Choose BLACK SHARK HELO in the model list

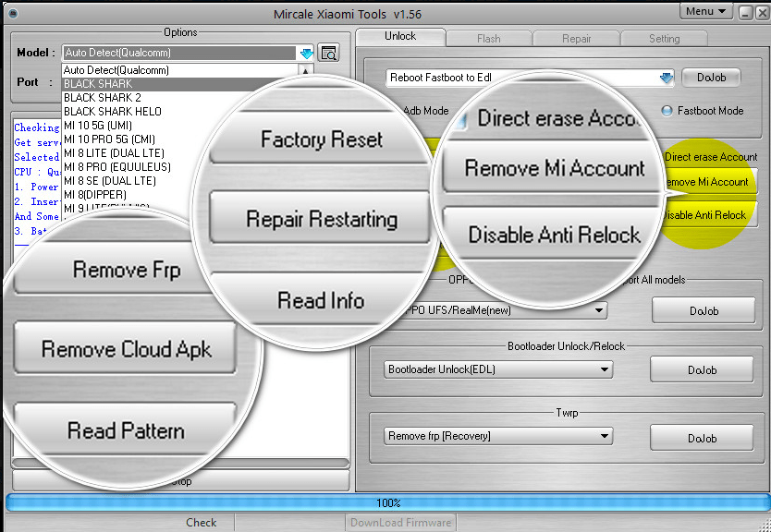113,112
